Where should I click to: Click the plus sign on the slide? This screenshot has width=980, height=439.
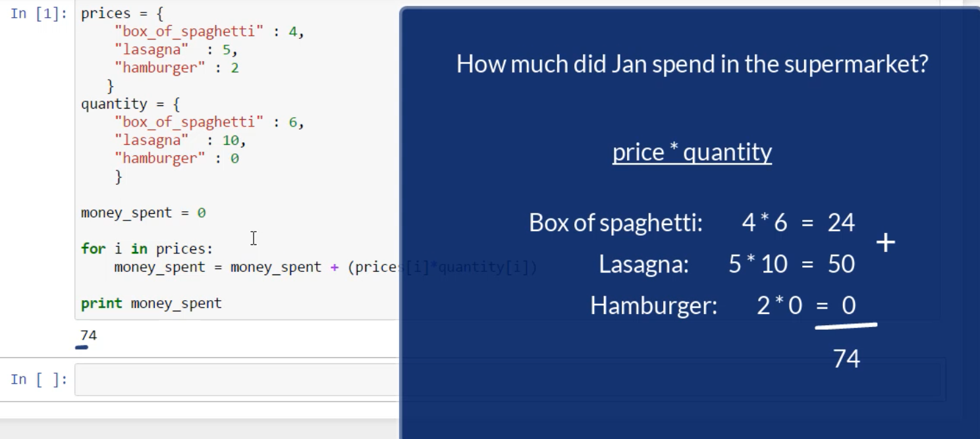click(x=886, y=243)
